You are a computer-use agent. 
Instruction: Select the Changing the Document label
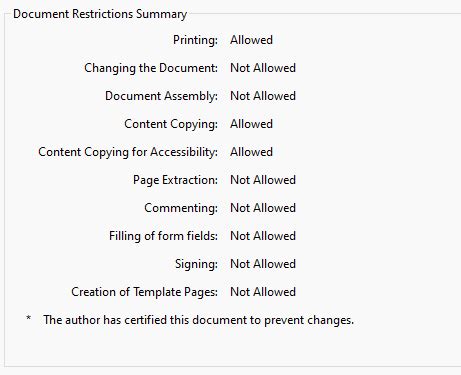pyautogui.click(x=151, y=68)
